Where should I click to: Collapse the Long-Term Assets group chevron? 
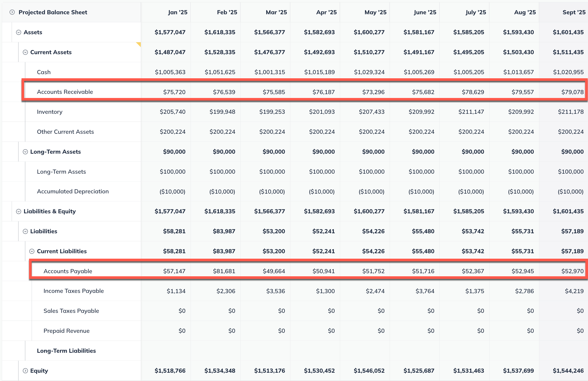click(x=25, y=152)
